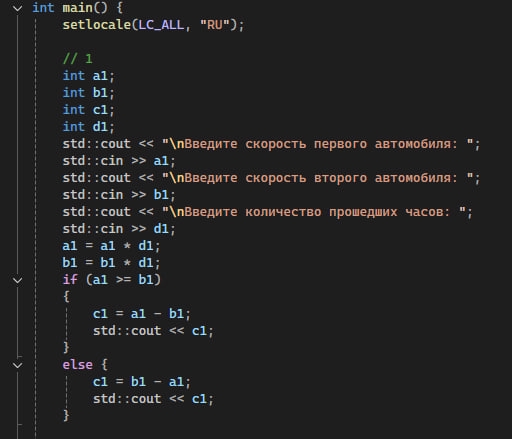This screenshot has width=512, height=439.
Task: Click the string about второго автомобиля
Action: [318, 178]
